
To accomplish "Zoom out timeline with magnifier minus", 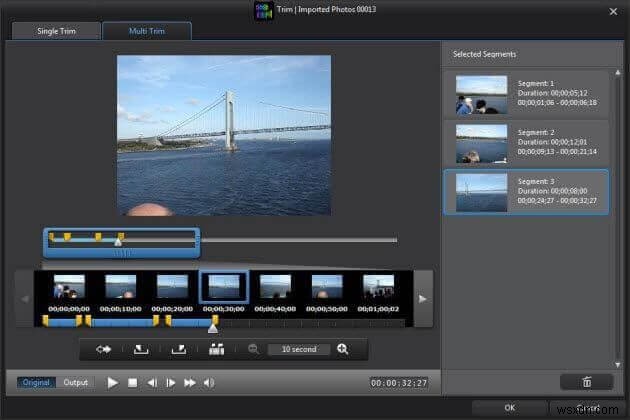I will 254,349.
